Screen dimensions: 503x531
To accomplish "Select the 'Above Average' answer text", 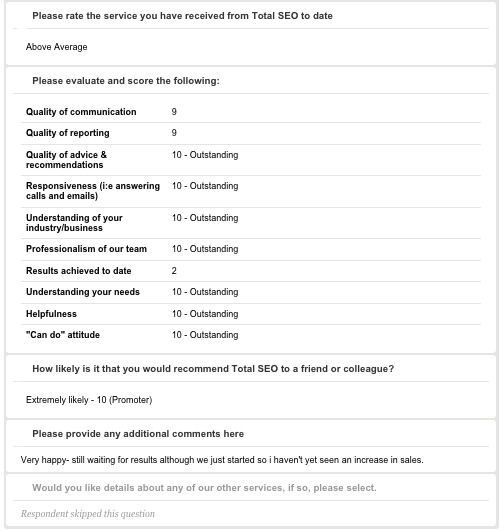I will (57, 47).
